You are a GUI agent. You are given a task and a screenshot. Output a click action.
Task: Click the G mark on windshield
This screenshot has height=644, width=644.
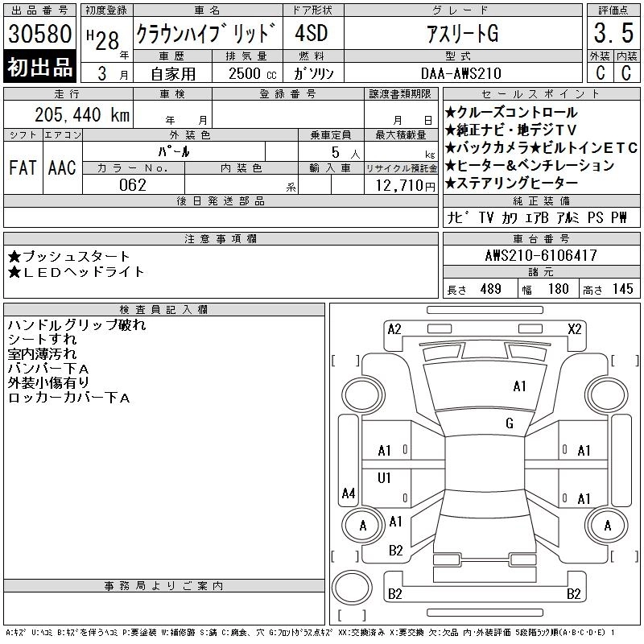pos(510,423)
